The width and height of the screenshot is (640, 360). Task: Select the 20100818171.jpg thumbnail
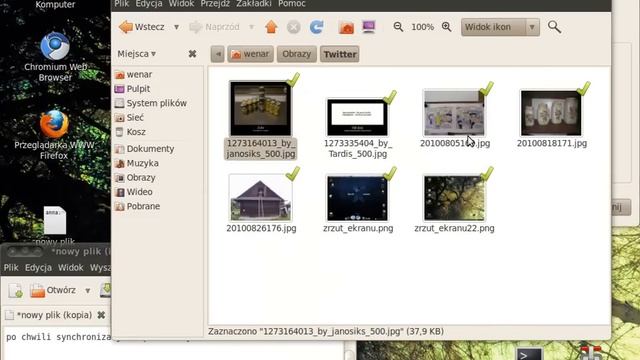click(x=551, y=113)
